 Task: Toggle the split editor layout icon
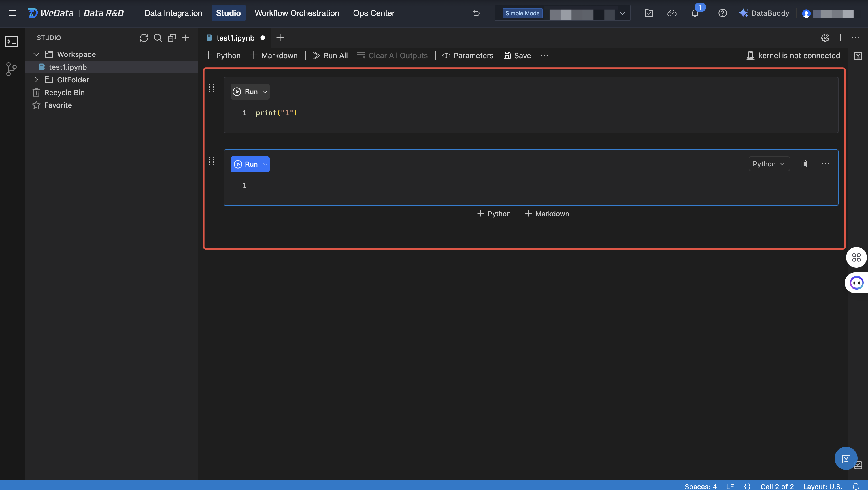[x=840, y=38]
